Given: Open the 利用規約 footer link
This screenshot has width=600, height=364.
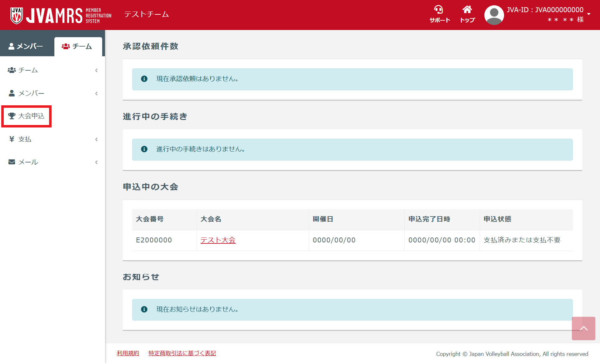Looking at the screenshot, I should click(128, 353).
